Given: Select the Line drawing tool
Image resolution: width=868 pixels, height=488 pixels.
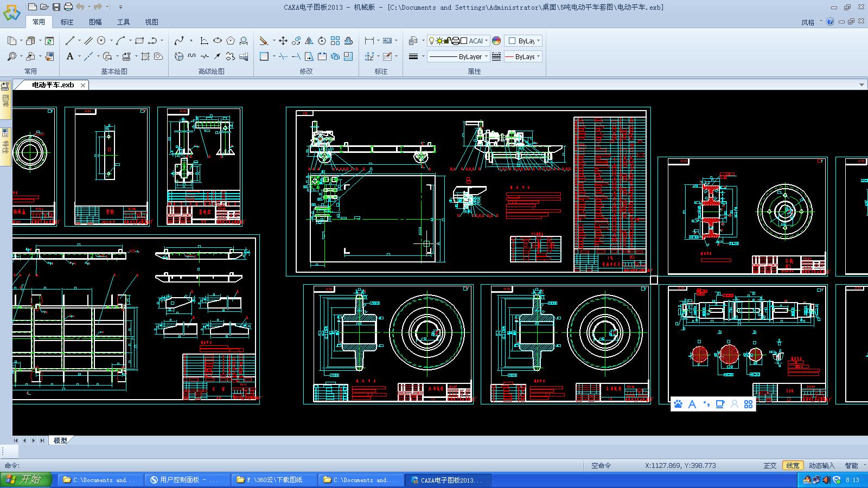Looking at the screenshot, I should click(69, 41).
